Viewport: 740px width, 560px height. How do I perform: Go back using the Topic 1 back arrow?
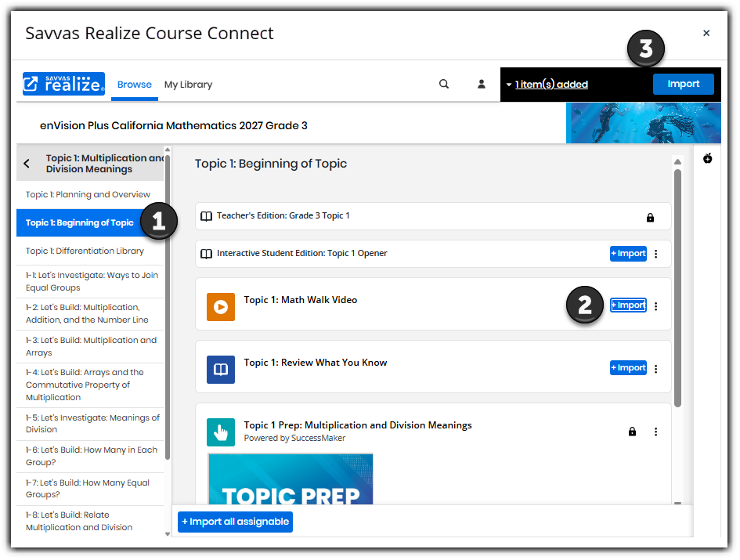(x=27, y=164)
